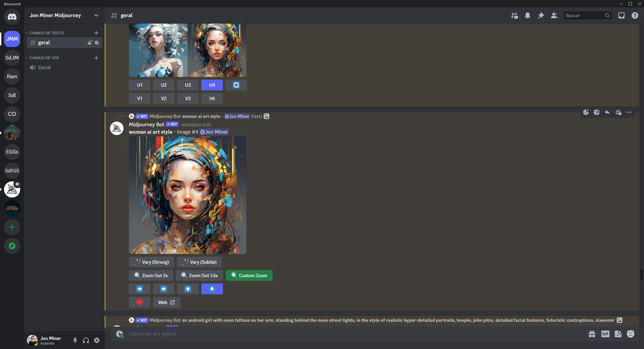Click the notification bell icon
This screenshot has width=644, height=349.
528,15
